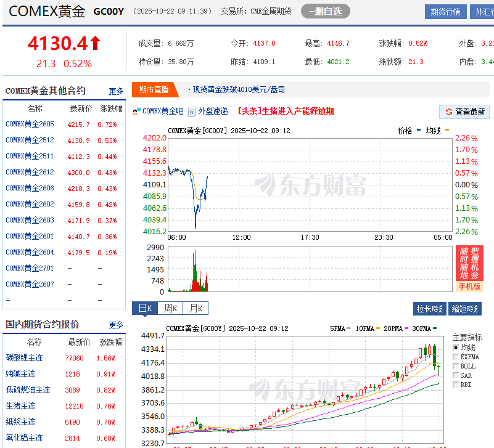Click the 成交量 6.662万 value
494x448 pixels.
pyautogui.click(x=181, y=44)
